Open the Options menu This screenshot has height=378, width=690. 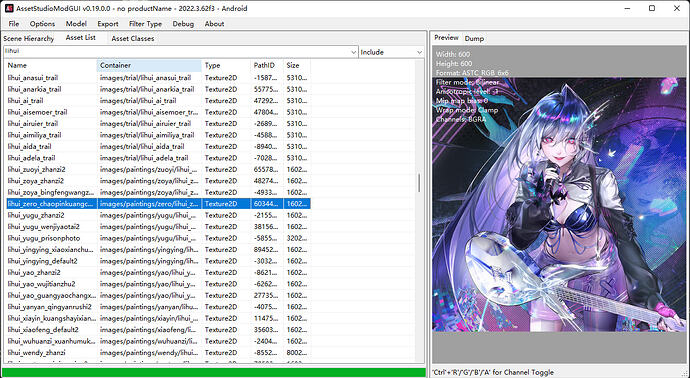pyautogui.click(x=42, y=24)
